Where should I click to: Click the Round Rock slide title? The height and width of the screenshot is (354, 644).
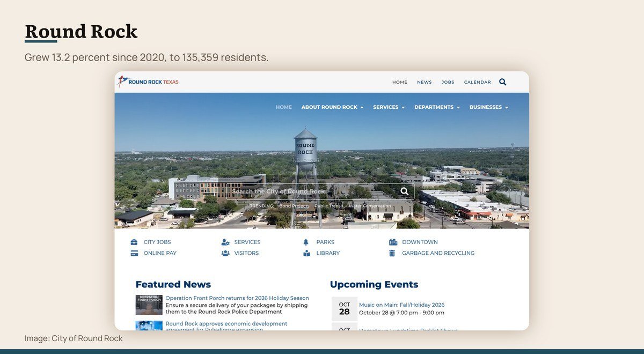81,32
